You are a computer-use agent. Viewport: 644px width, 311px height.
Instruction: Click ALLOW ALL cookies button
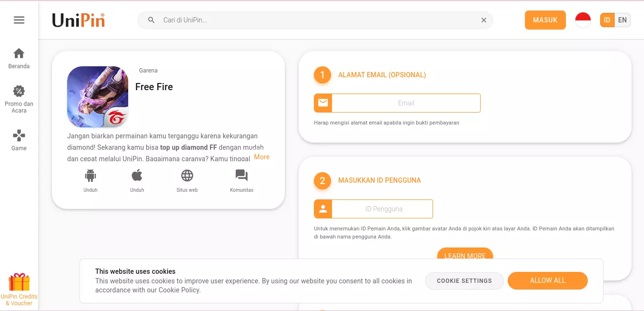[x=548, y=280]
